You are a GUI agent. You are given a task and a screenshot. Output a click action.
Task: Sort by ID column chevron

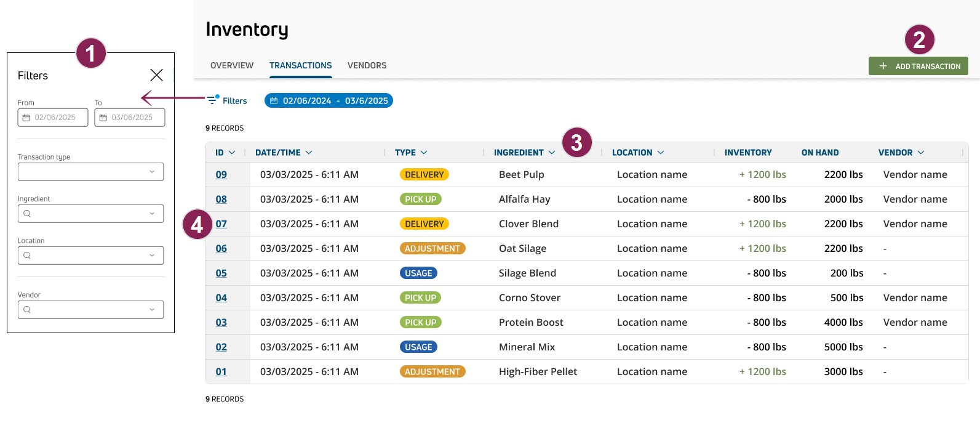[x=232, y=153]
